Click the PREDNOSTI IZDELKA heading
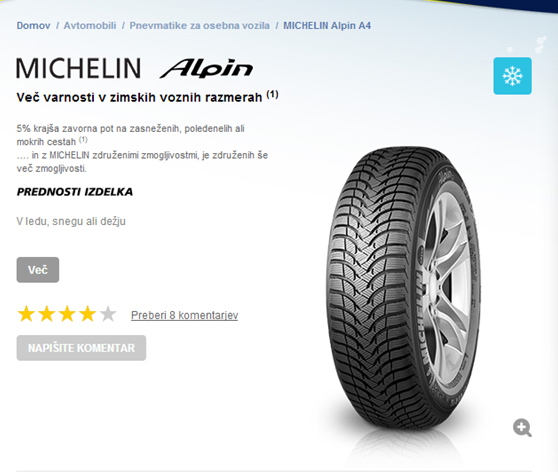 coord(75,192)
